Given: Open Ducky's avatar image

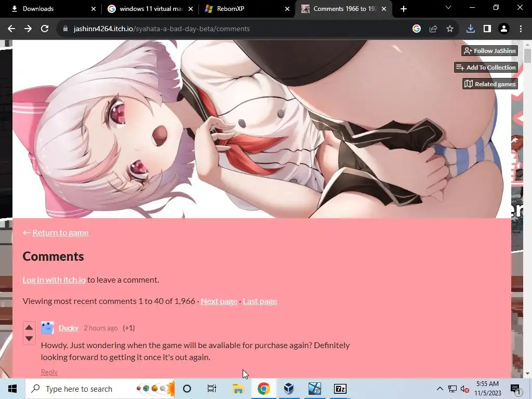Looking at the screenshot, I should 47,328.
